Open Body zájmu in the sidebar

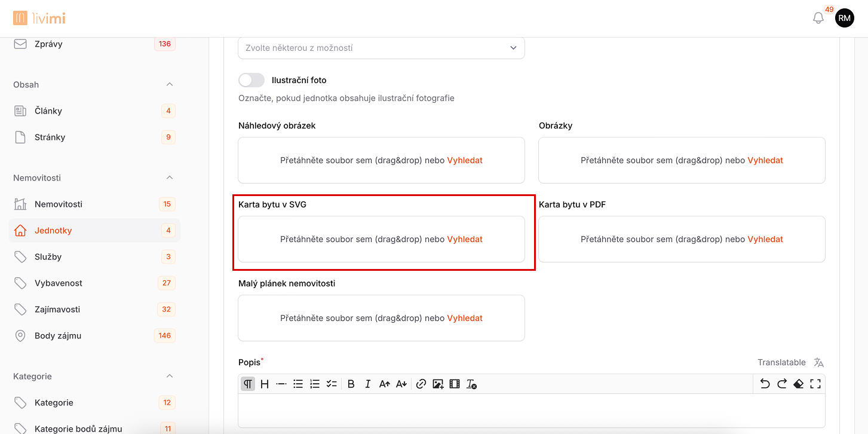pos(94,335)
